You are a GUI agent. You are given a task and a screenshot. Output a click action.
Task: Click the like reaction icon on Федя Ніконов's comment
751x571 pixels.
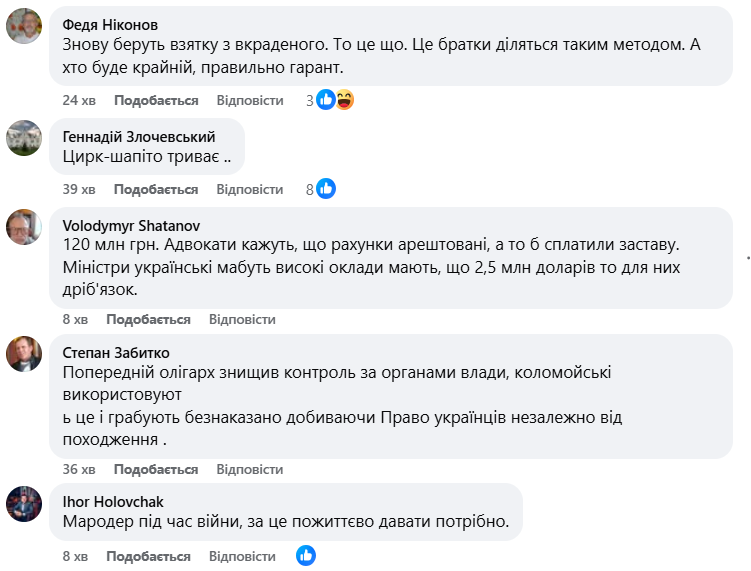coord(326,100)
